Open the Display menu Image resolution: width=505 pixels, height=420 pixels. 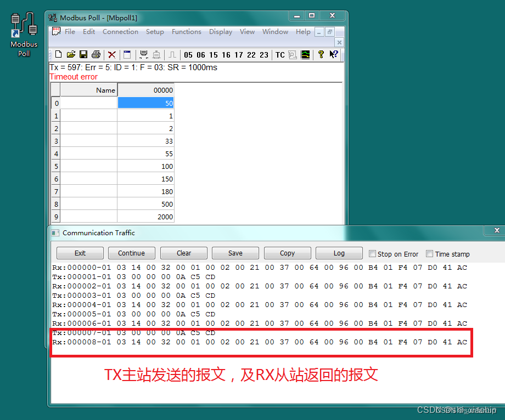pos(221,31)
